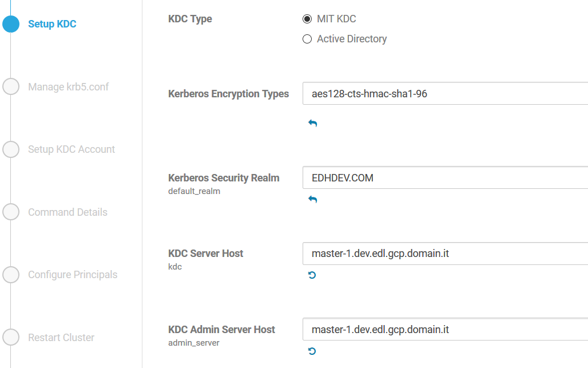Image resolution: width=588 pixels, height=368 pixels.
Task: Revert Kerberos Encryption Types with undo arrow
Action: pyautogui.click(x=313, y=123)
